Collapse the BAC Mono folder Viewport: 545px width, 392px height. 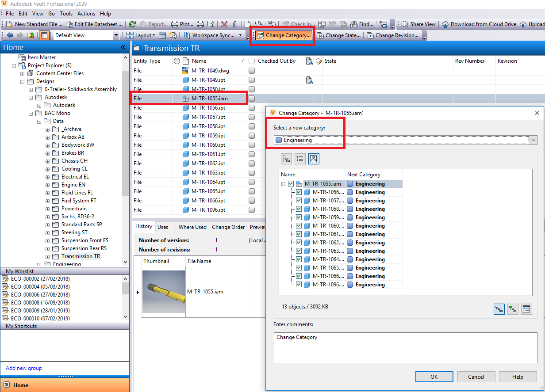31,113
